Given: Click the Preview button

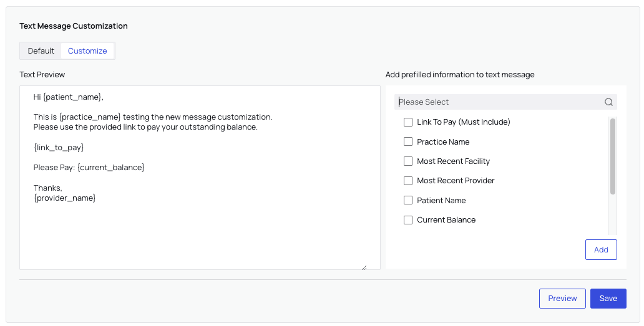Looking at the screenshot, I should click(x=562, y=299).
